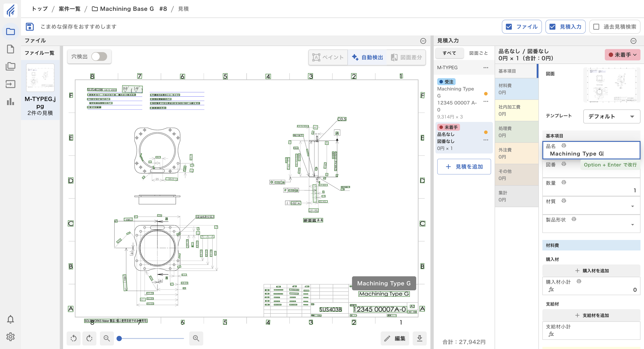Open the 製品形状 dropdown

tap(633, 225)
